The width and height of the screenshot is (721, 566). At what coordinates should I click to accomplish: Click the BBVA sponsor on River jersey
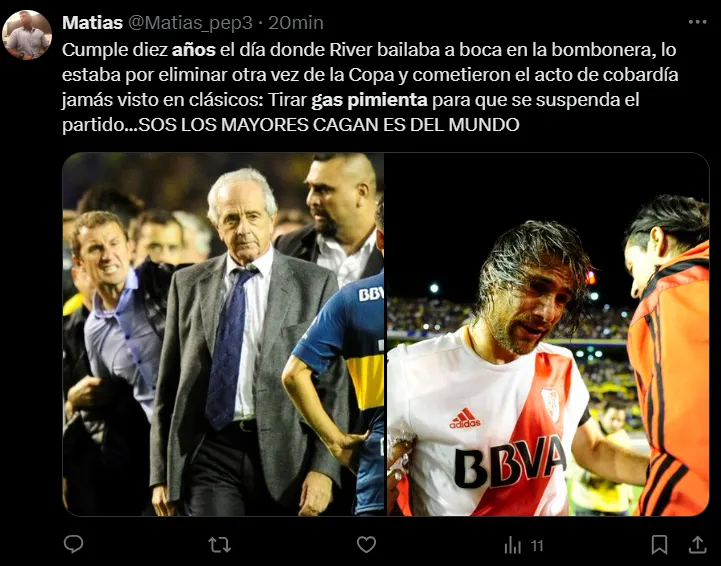pyautogui.click(x=510, y=462)
